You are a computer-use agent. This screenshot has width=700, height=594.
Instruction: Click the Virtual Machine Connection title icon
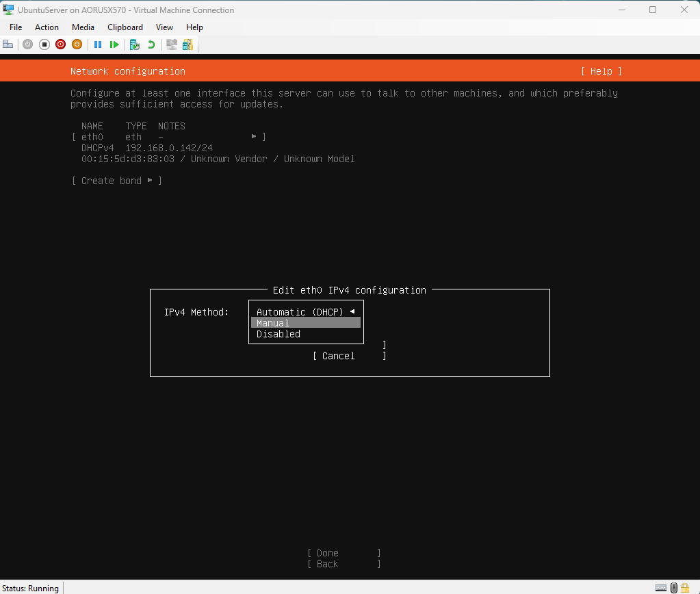click(8, 10)
